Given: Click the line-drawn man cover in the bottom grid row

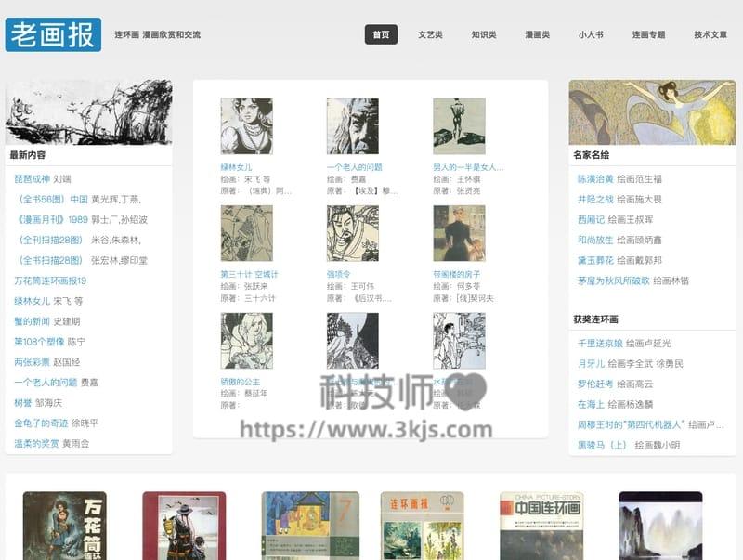Looking at the screenshot, I should pyautogui.click(x=459, y=341).
